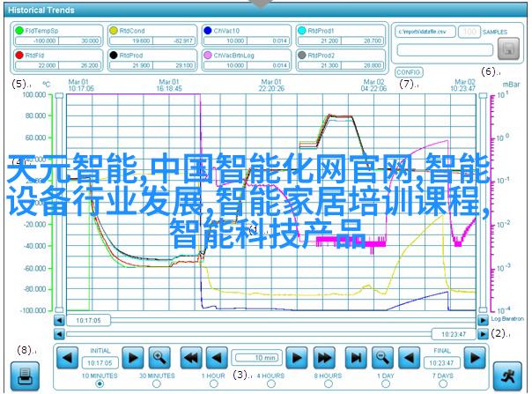Select the 4 HOURS radio button
The height and width of the screenshot is (394, 532).
(x=270, y=383)
